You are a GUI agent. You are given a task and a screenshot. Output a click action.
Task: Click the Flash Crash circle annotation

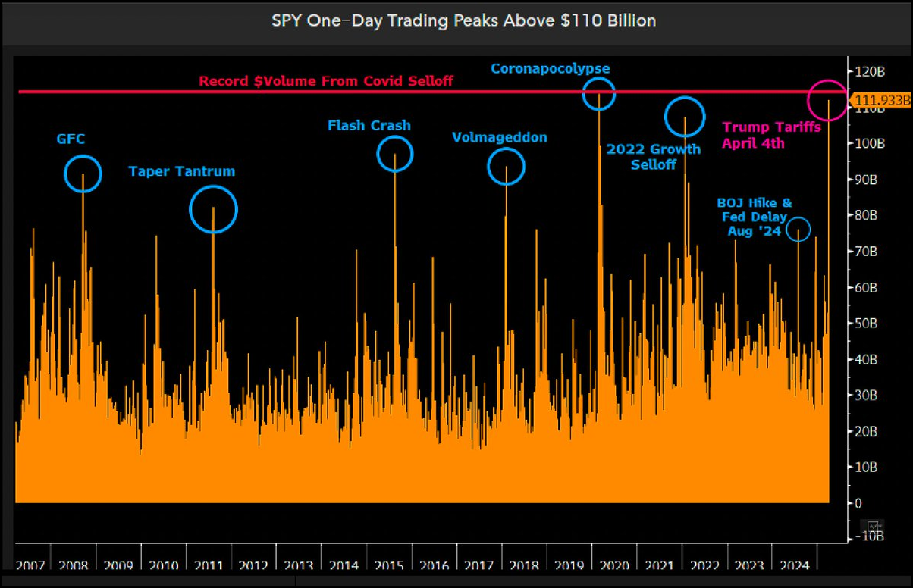coord(394,155)
